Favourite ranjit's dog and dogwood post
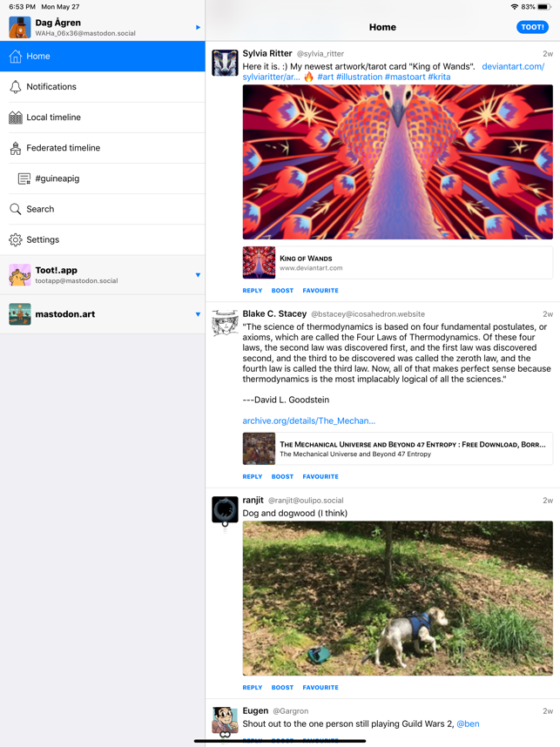This screenshot has height=747, width=560. pos(320,688)
